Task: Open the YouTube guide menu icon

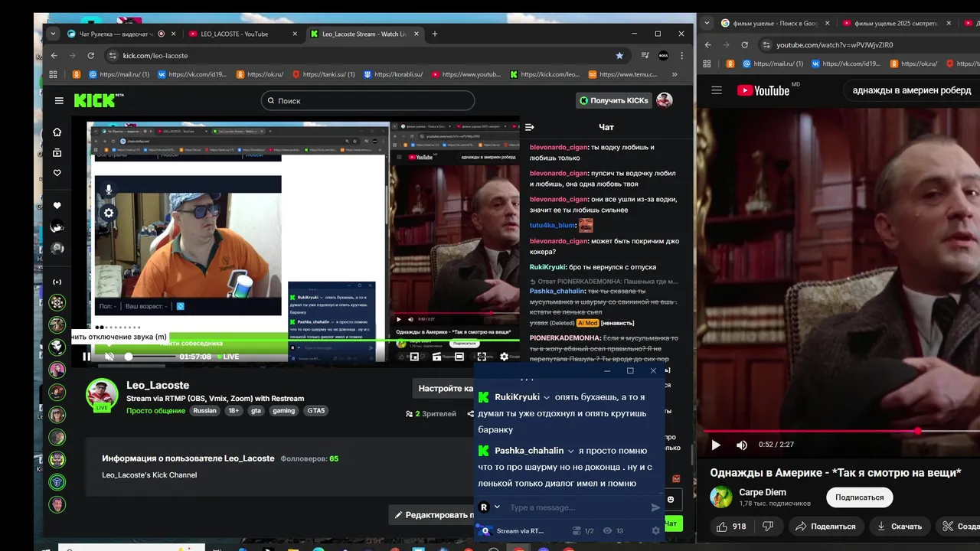Action: click(717, 90)
